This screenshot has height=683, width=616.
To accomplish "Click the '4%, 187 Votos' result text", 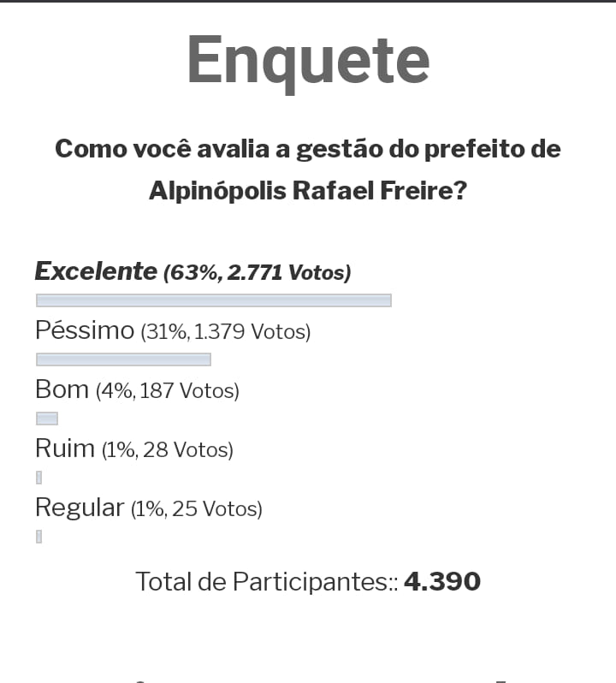I will [168, 391].
